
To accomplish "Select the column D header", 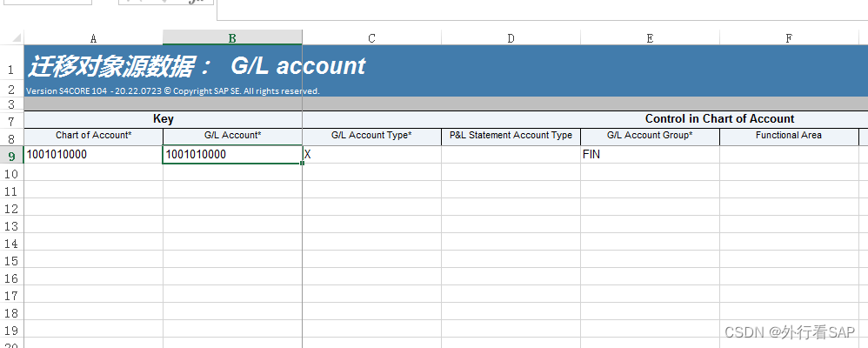I will [x=511, y=38].
